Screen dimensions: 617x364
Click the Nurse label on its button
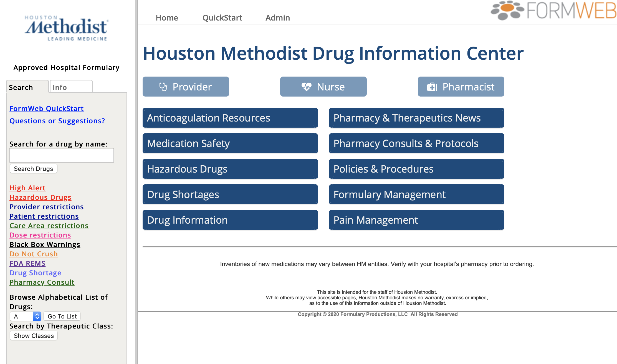coord(331,87)
